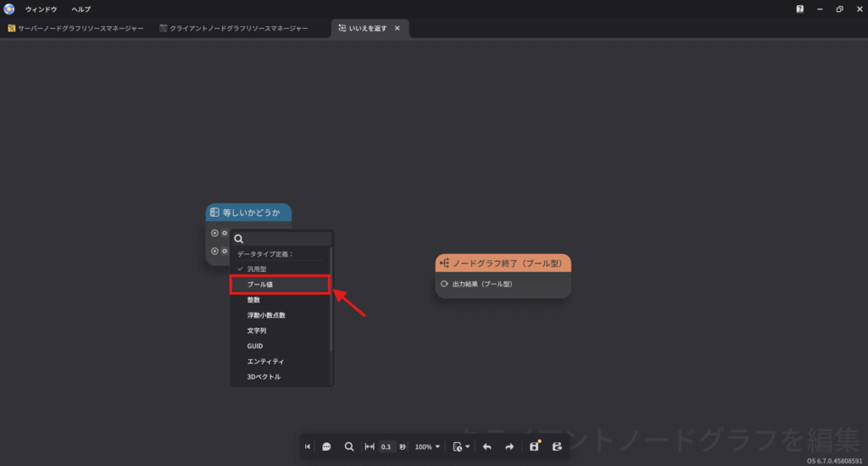Choose 文字列 in the data type list

click(281, 331)
